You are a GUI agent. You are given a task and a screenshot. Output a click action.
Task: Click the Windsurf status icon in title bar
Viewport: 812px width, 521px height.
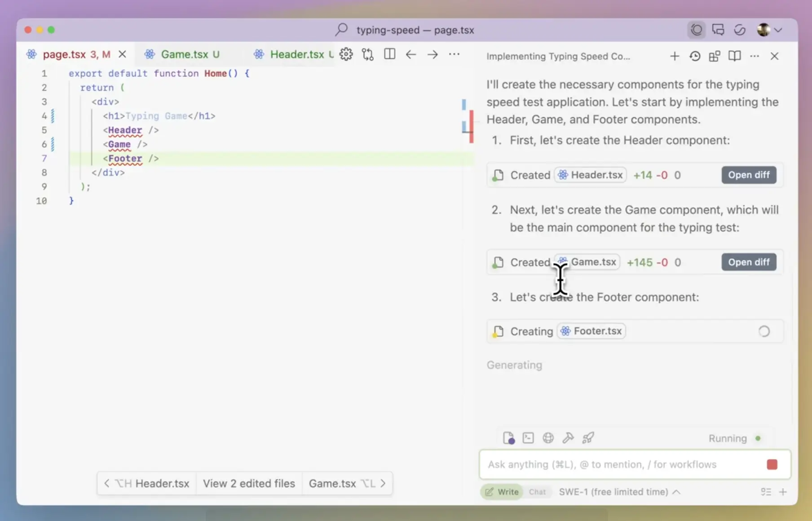pos(740,30)
